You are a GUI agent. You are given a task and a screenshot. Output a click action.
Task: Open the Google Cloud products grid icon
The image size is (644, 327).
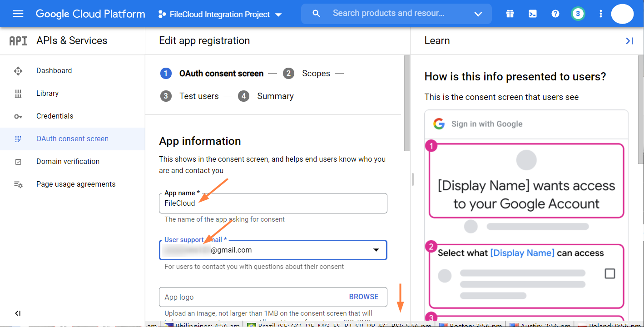coord(510,14)
